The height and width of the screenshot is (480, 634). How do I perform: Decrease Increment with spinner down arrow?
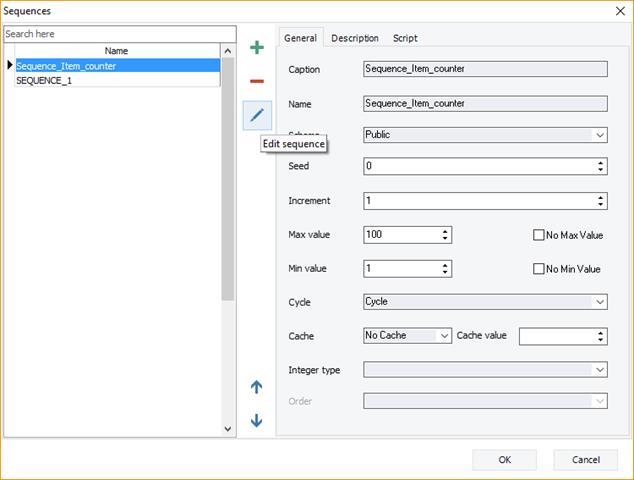[x=600, y=205]
